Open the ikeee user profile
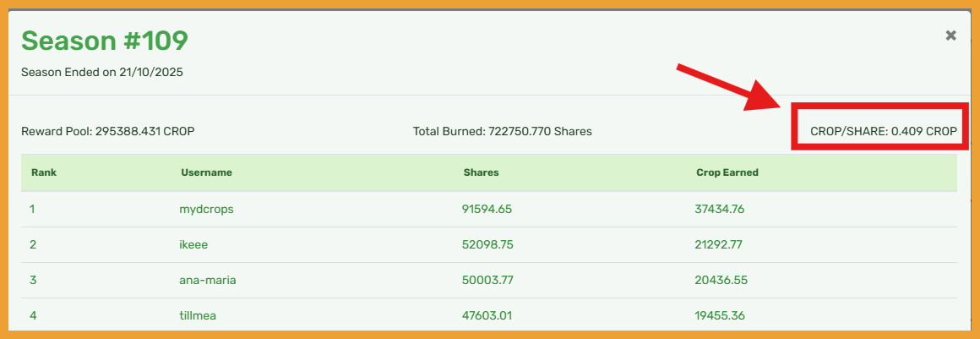The image size is (980, 339). 195,245
